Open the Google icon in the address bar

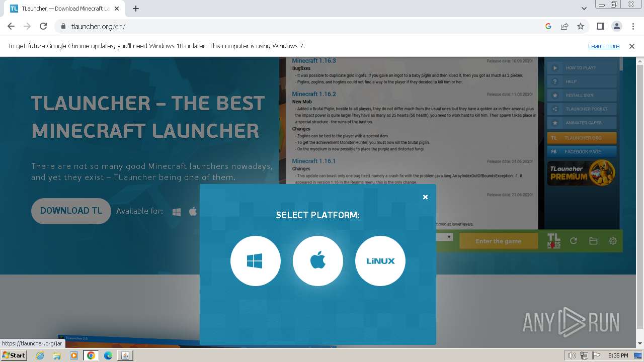click(548, 26)
